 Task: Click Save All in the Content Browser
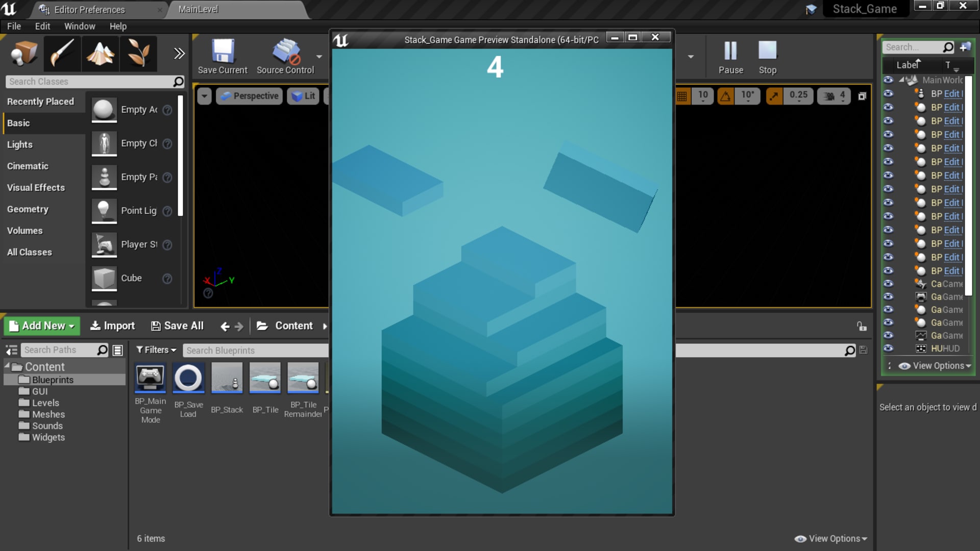(x=177, y=325)
